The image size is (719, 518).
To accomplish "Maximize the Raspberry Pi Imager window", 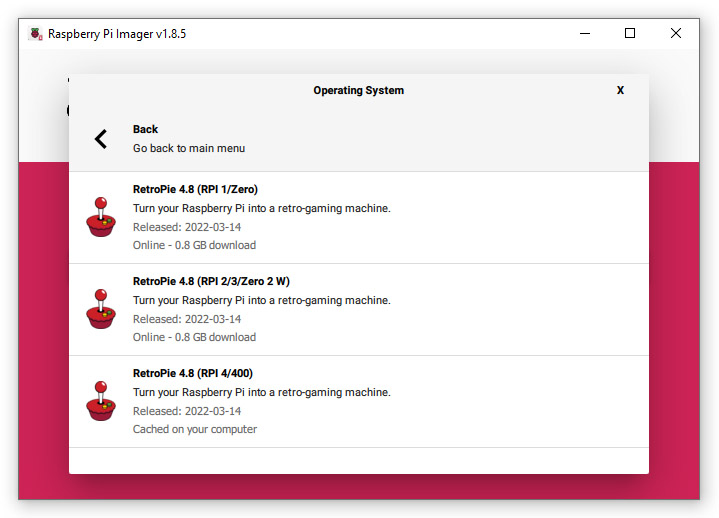I will 630,33.
